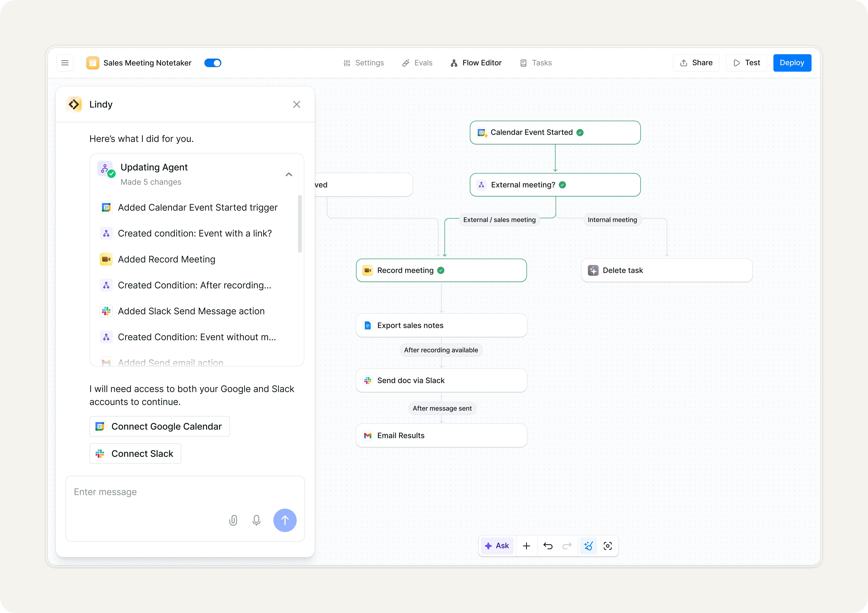The width and height of the screenshot is (868, 613).
Task: Click the Ask button in canvas toolbar
Action: pyautogui.click(x=497, y=546)
